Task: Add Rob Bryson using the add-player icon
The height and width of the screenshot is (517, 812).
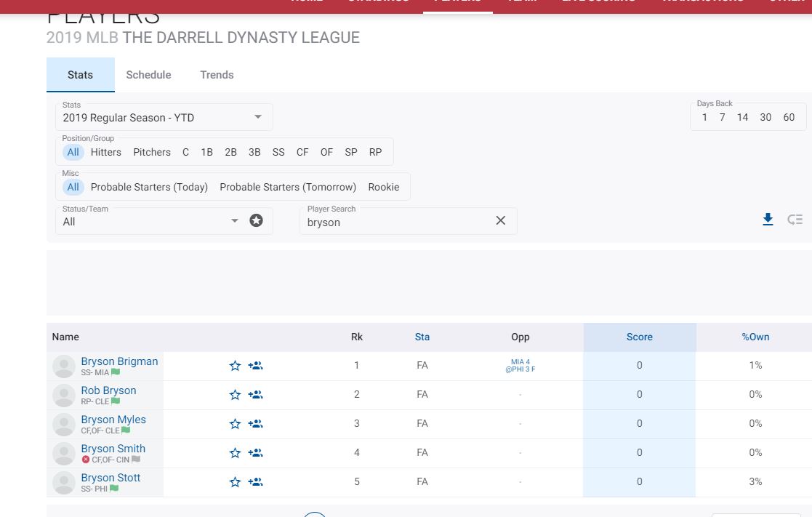Action: 255,395
